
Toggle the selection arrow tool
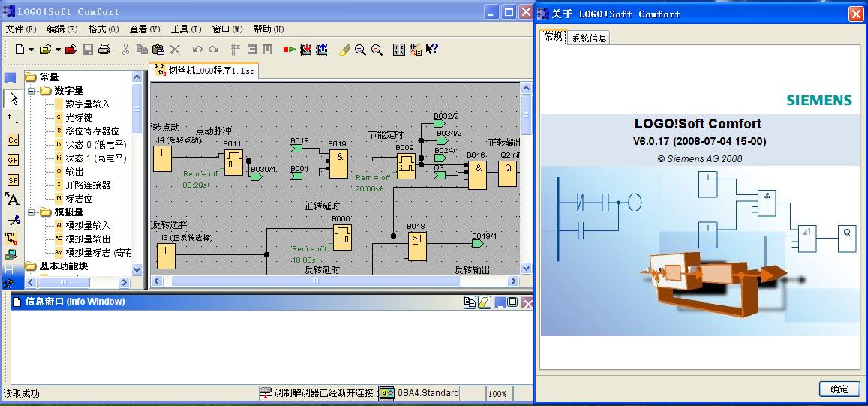click(x=12, y=98)
